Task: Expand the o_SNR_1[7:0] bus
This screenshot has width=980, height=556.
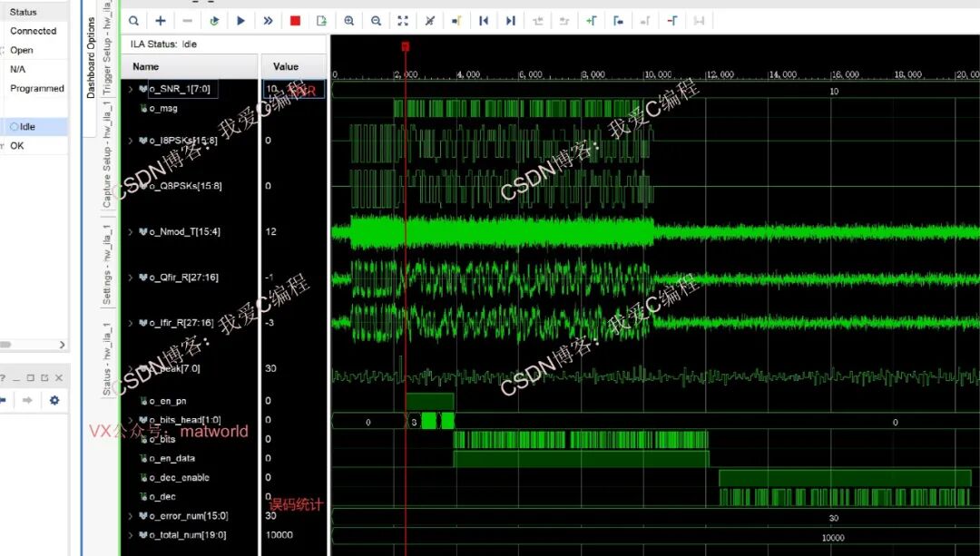Action: (x=131, y=89)
